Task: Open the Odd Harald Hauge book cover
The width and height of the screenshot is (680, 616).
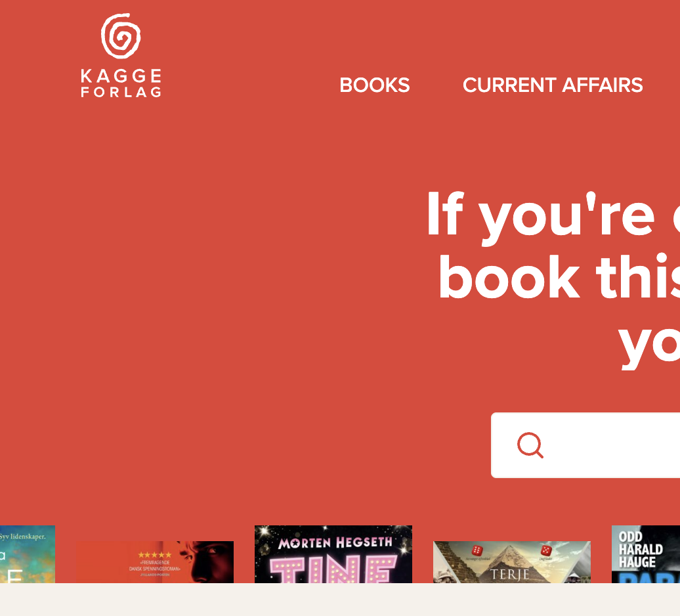Action: [646, 554]
